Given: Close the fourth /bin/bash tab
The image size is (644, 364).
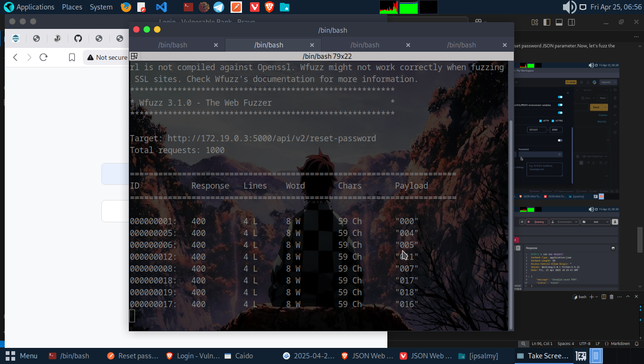Looking at the screenshot, I should point(505,45).
